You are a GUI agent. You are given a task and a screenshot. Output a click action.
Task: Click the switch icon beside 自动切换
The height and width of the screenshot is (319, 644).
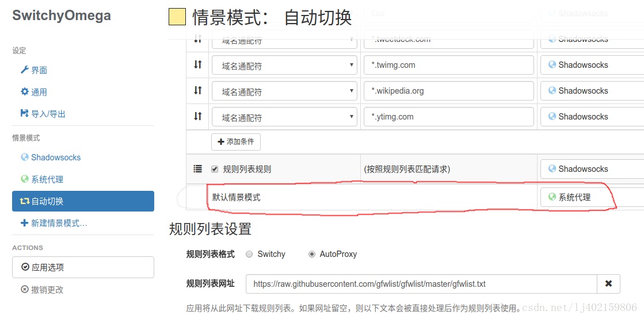click(x=25, y=201)
